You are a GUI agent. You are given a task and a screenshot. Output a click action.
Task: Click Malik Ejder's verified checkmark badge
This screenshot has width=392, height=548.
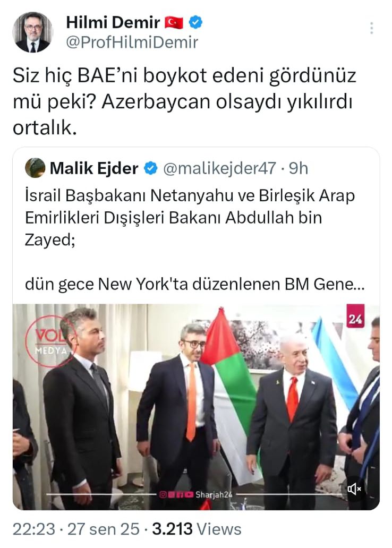click(151, 168)
